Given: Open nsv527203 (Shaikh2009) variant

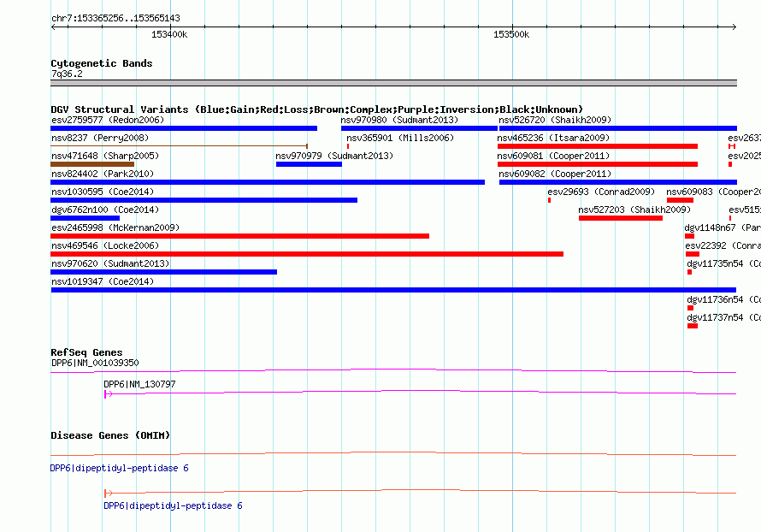Looking at the screenshot, I should pos(634,210).
